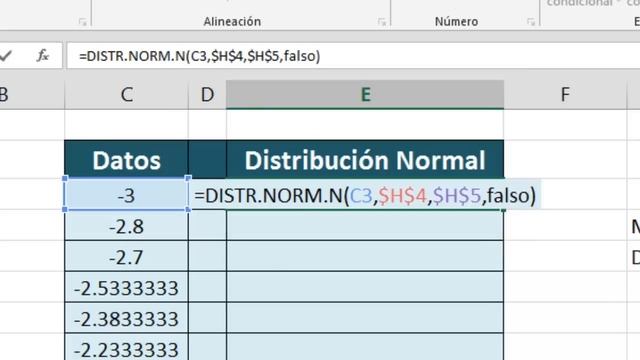The image size is (640, 360).
Task: Select empty Distribución Normal cell beside -2.8
Action: [x=365, y=226]
